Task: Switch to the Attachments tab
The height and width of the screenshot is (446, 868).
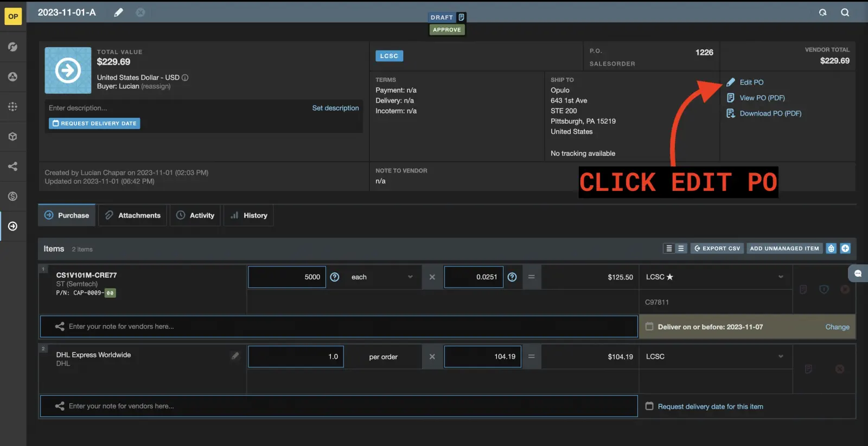Action: coord(133,215)
